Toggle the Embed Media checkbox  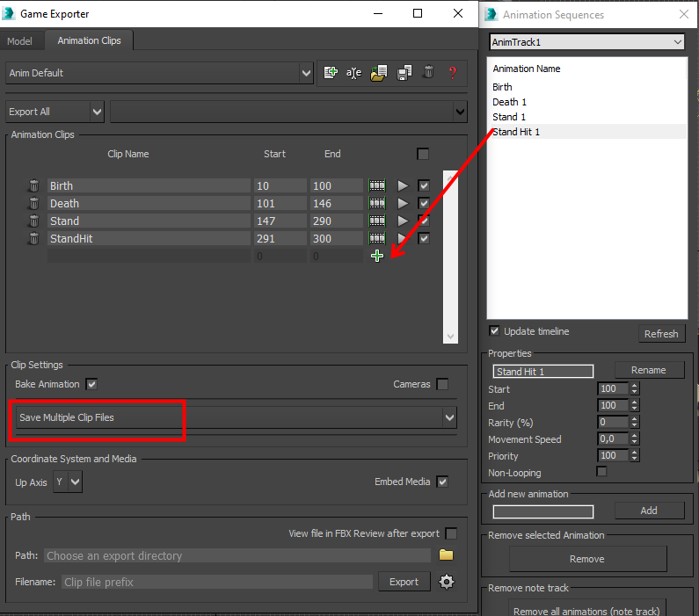pos(442,482)
